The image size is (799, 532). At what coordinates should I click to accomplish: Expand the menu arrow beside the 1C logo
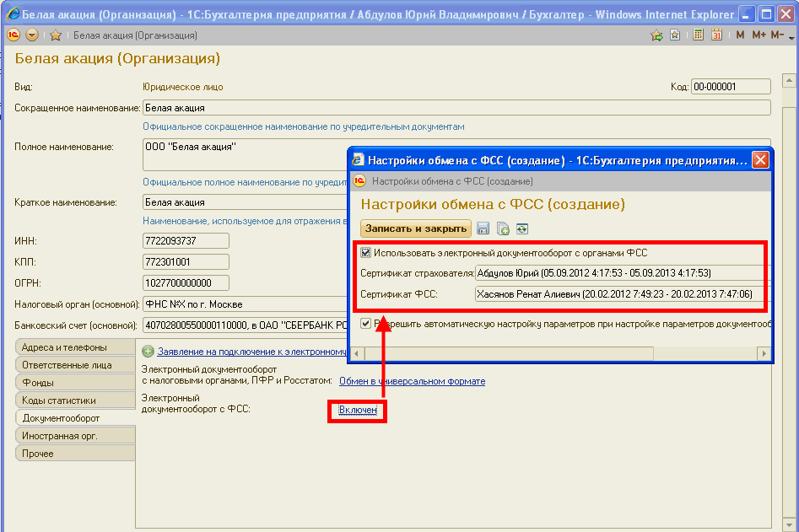tap(31, 35)
